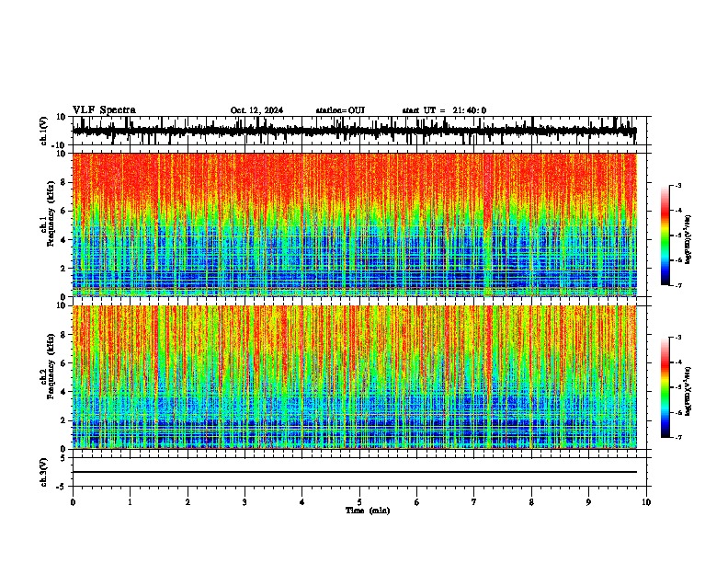Click the "3" tick on the time axis
The image size is (728, 563).
click(x=245, y=502)
